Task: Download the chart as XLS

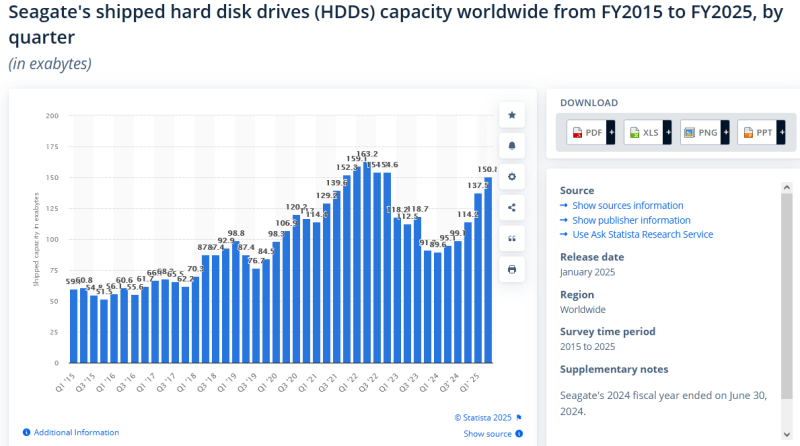Action: click(643, 133)
